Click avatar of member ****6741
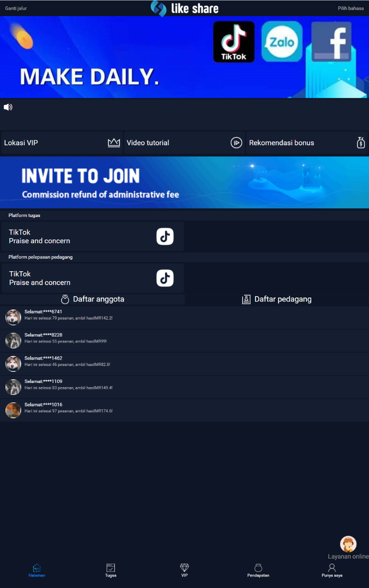 (x=13, y=317)
